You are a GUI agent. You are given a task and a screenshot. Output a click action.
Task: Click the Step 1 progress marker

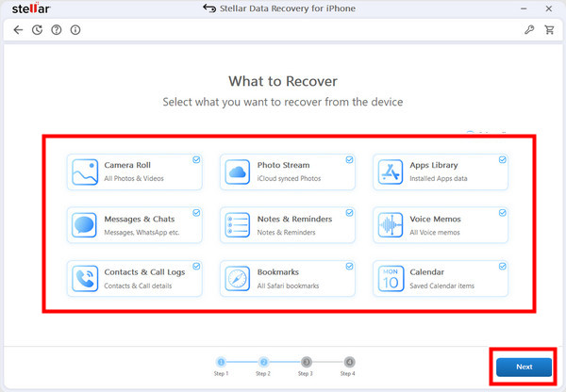coord(221,362)
